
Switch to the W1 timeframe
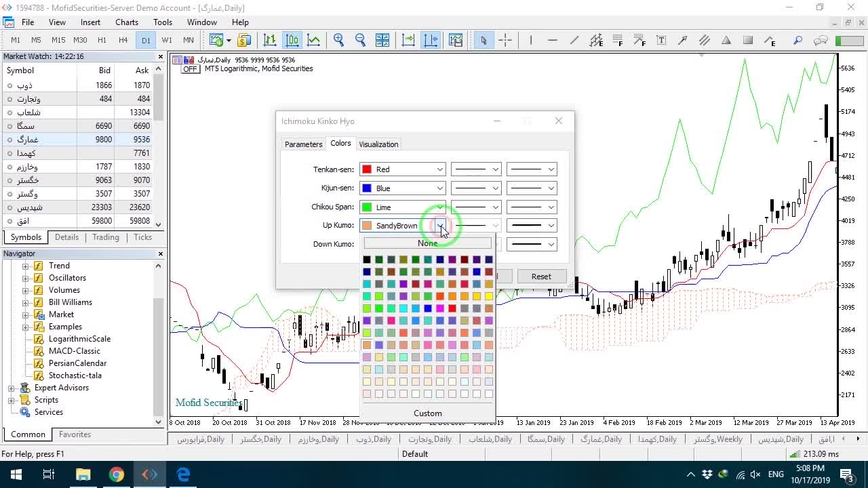tap(167, 41)
